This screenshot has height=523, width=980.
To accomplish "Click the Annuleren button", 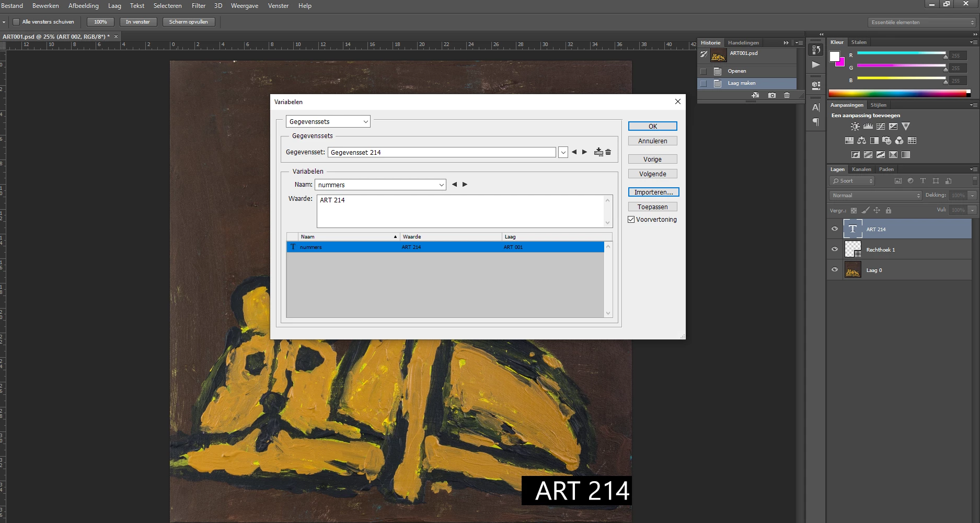I will (653, 141).
